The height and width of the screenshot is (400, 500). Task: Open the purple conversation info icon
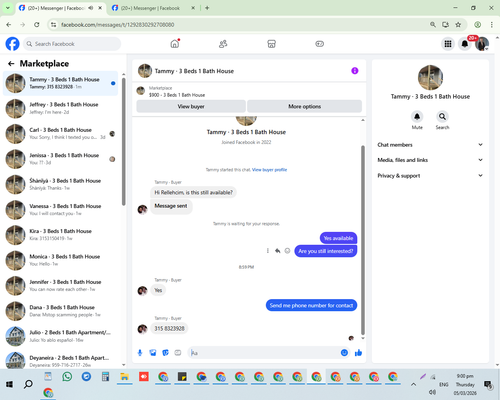click(x=355, y=71)
